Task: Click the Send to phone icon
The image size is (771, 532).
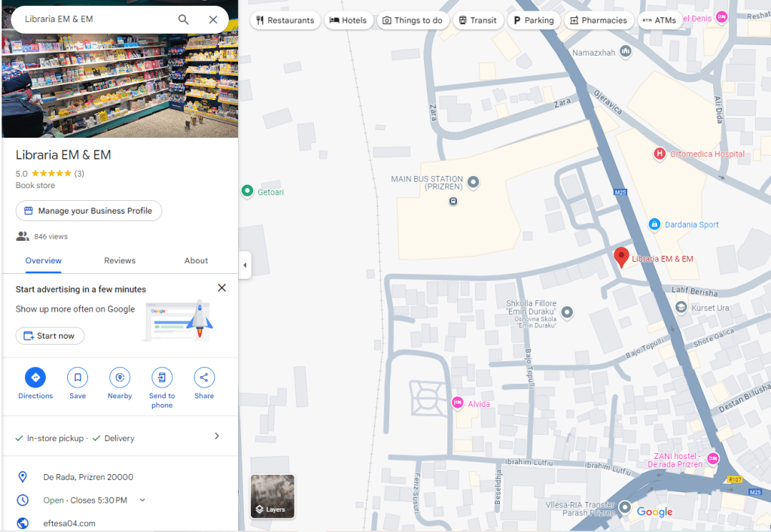Action: click(x=162, y=377)
